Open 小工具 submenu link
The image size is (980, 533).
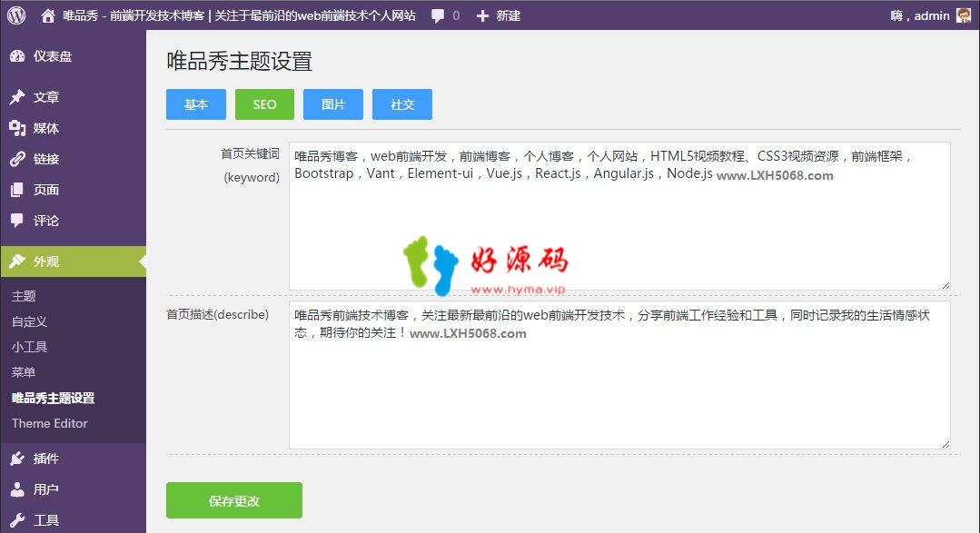[29, 347]
